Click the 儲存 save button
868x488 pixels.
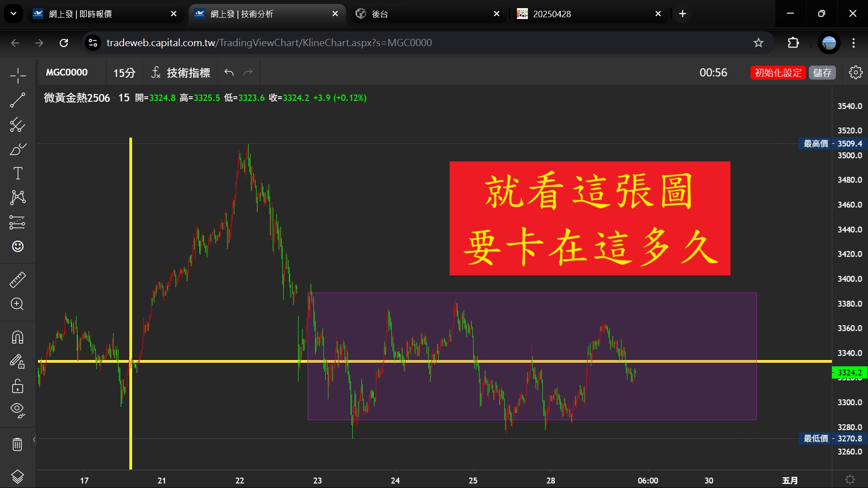(x=822, y=73)
